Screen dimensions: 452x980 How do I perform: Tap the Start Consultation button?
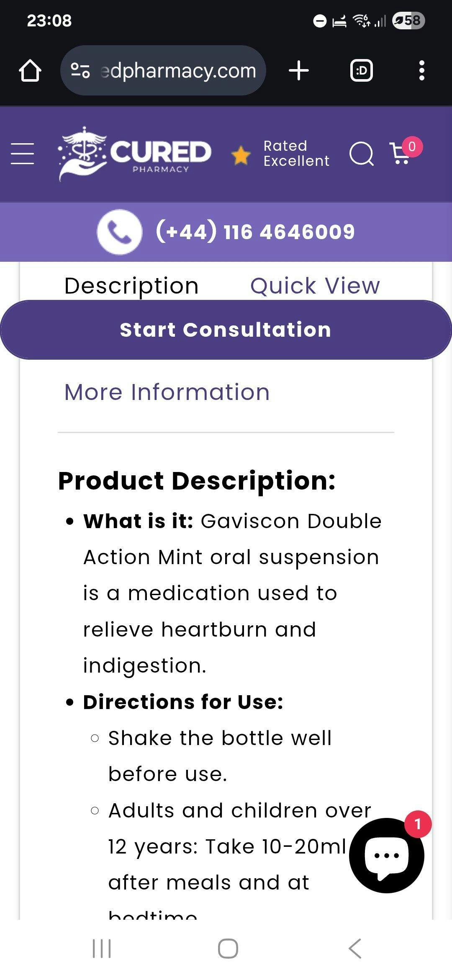tap(226, 330)
